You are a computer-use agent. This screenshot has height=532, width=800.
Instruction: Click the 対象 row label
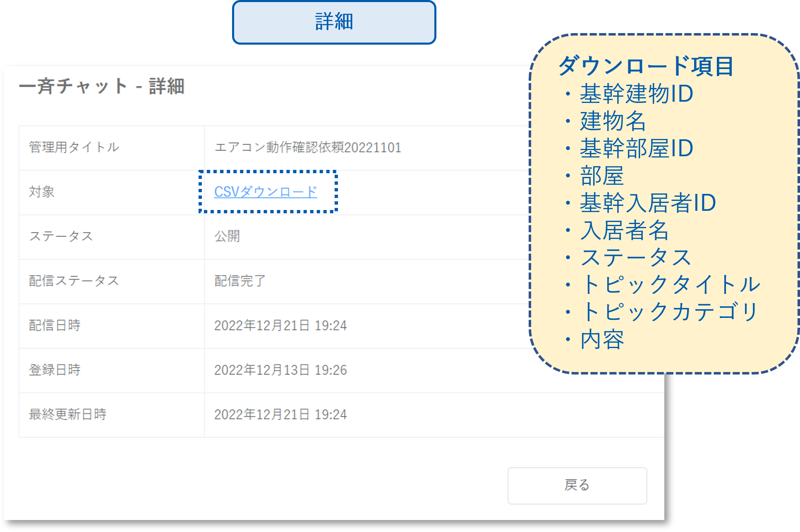click(42, 192)
